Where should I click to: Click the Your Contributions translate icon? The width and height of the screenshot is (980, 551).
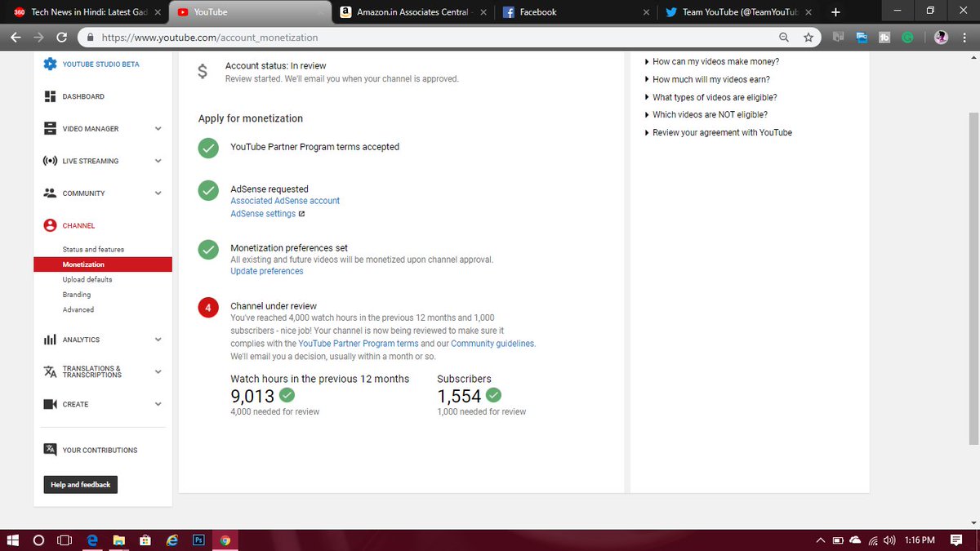pyautogui.click(x=50, y=450)
